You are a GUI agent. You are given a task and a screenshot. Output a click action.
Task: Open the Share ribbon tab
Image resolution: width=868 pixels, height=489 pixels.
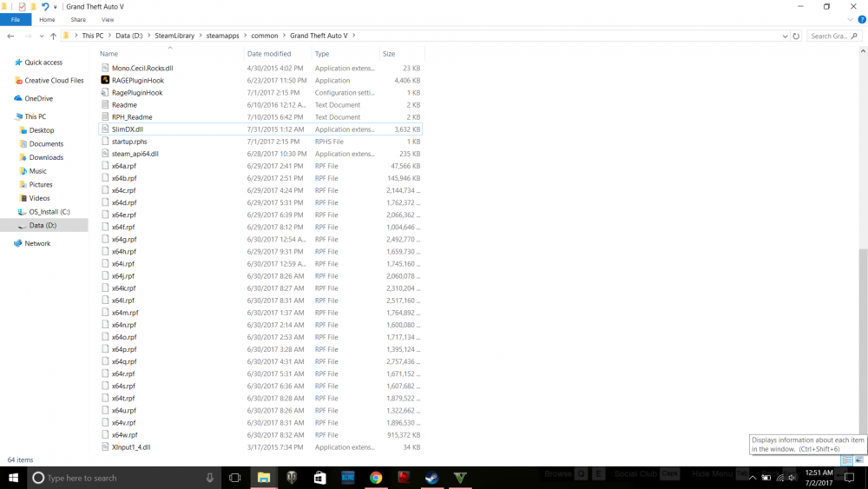(78, 19)
